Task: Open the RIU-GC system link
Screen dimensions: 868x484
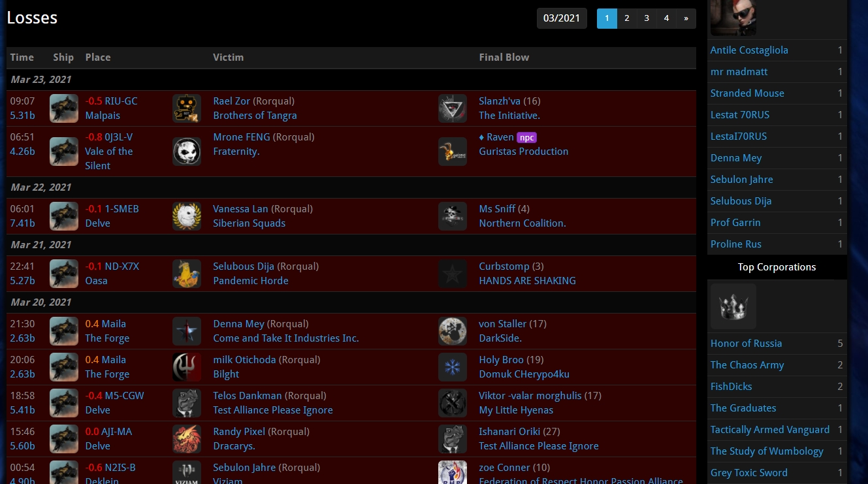Action: [121, 101]
